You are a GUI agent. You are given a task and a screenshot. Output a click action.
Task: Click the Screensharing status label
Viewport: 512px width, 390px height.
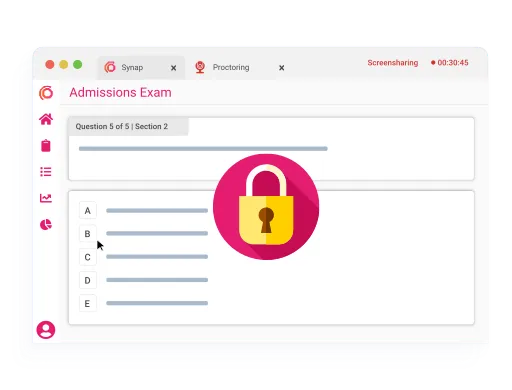(392, 63)
